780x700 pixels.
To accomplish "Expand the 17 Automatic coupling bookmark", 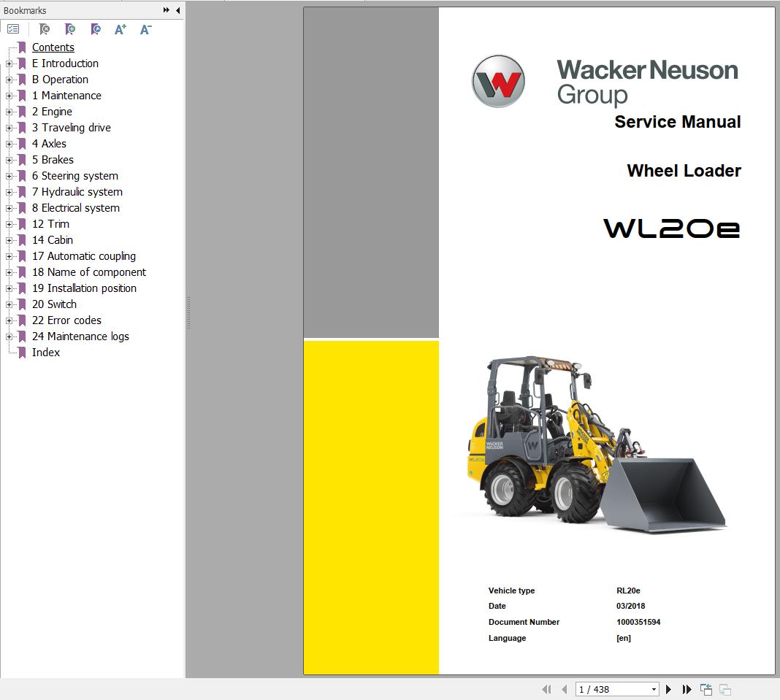I will coord(9,256).
